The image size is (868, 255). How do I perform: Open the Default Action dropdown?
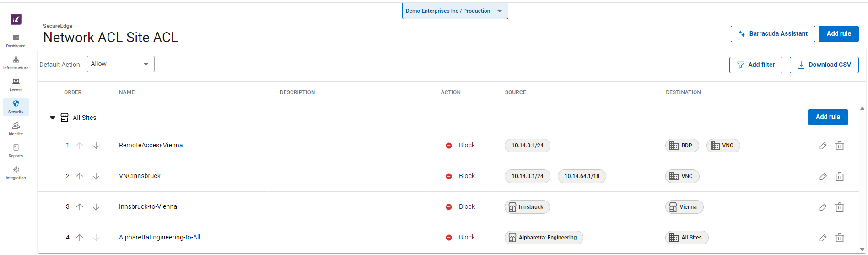[x=120, y=64]
